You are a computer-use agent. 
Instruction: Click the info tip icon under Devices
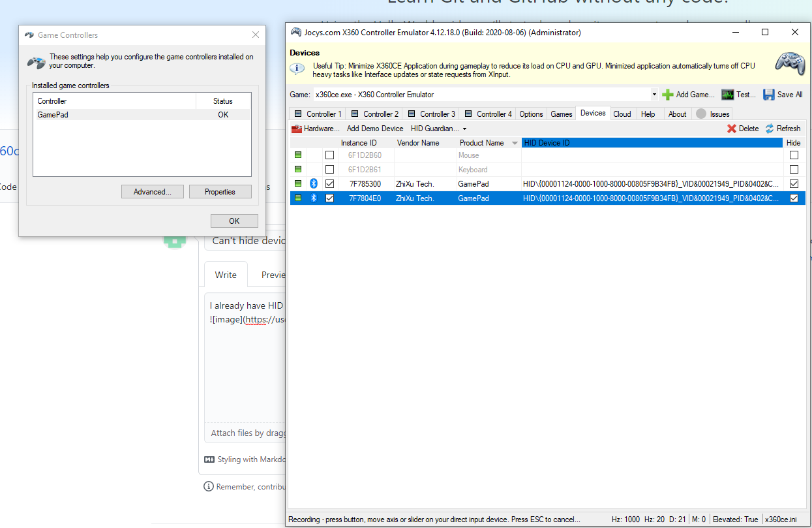[297, 69]
